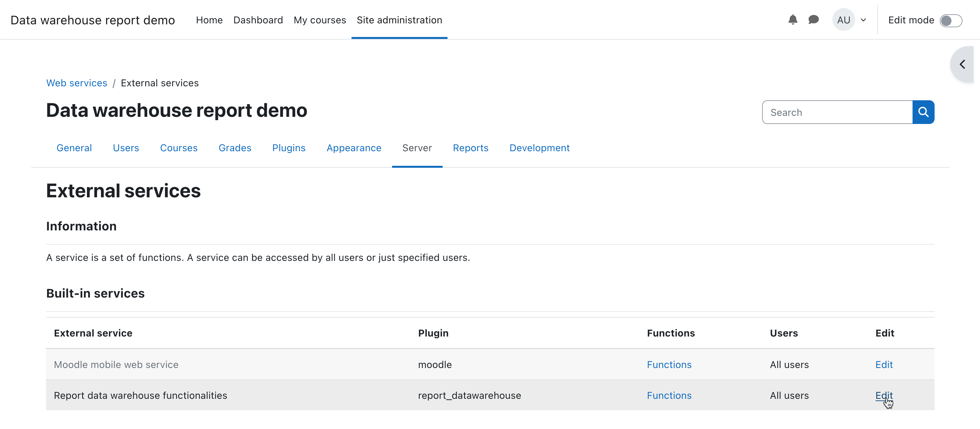Expand the block drawer side arrow
980x429 pixels.
click(x=962, y=64)
